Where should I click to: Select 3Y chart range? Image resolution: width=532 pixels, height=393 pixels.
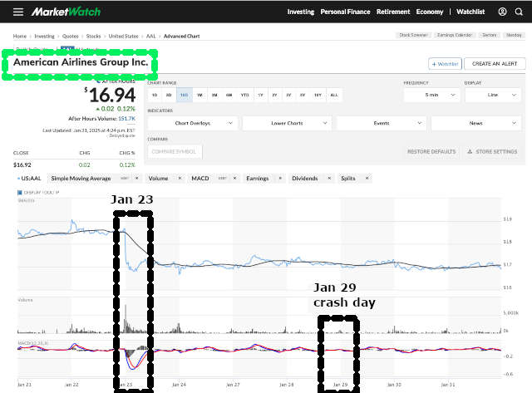pos(288,95)
